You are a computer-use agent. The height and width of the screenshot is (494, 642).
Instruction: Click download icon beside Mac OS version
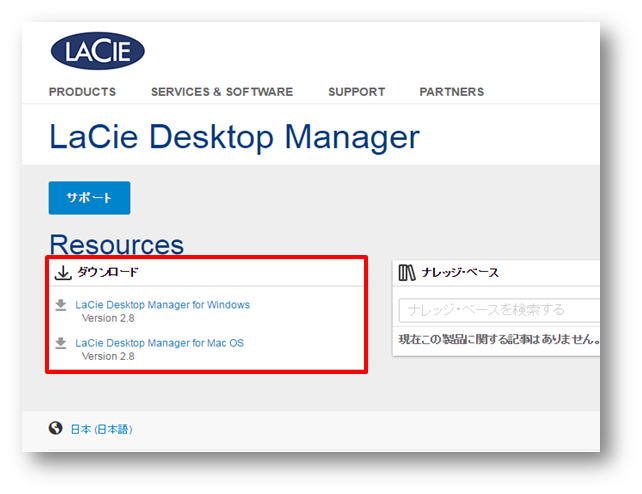[61, 343]
